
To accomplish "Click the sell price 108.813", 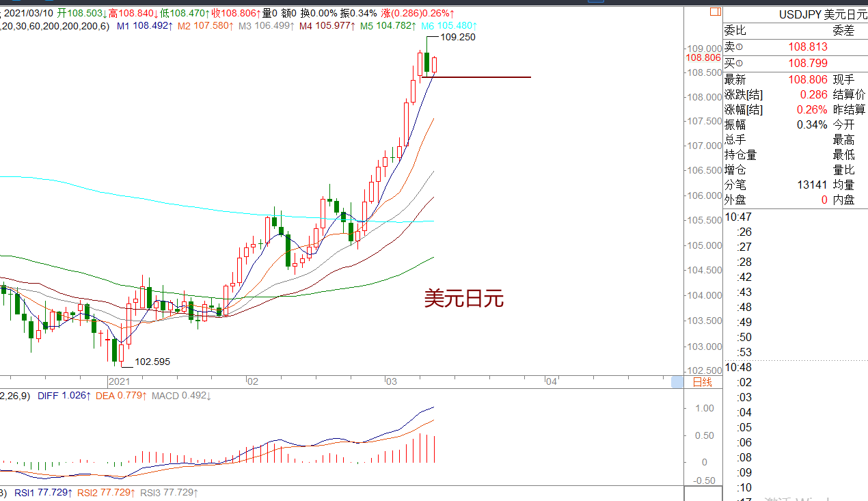I will (808, 46).
